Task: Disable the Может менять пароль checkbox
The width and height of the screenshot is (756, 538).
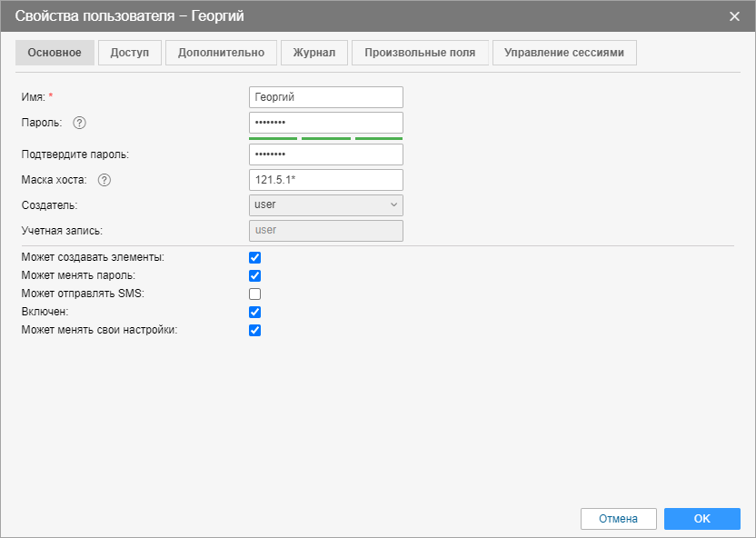Action: 255,276
